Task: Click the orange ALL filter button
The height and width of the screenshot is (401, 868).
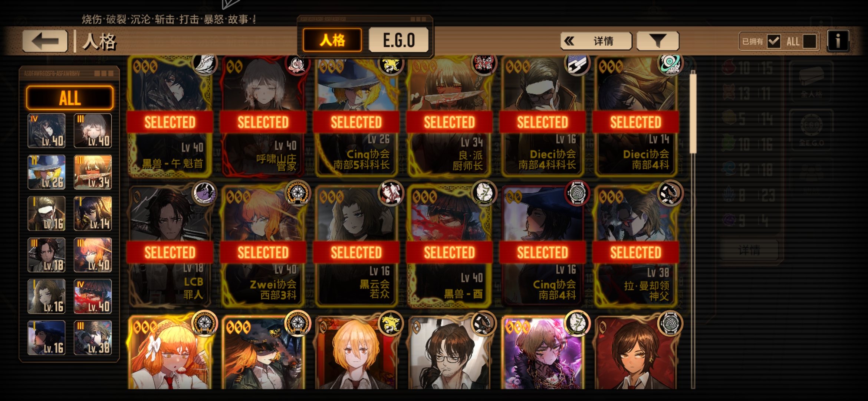Action: [x=70, y=98]
